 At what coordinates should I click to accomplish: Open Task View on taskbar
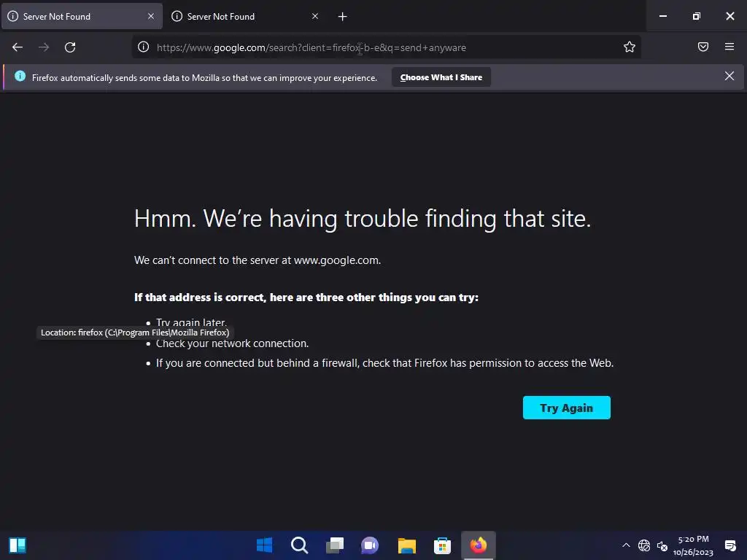tap(335, 545)
